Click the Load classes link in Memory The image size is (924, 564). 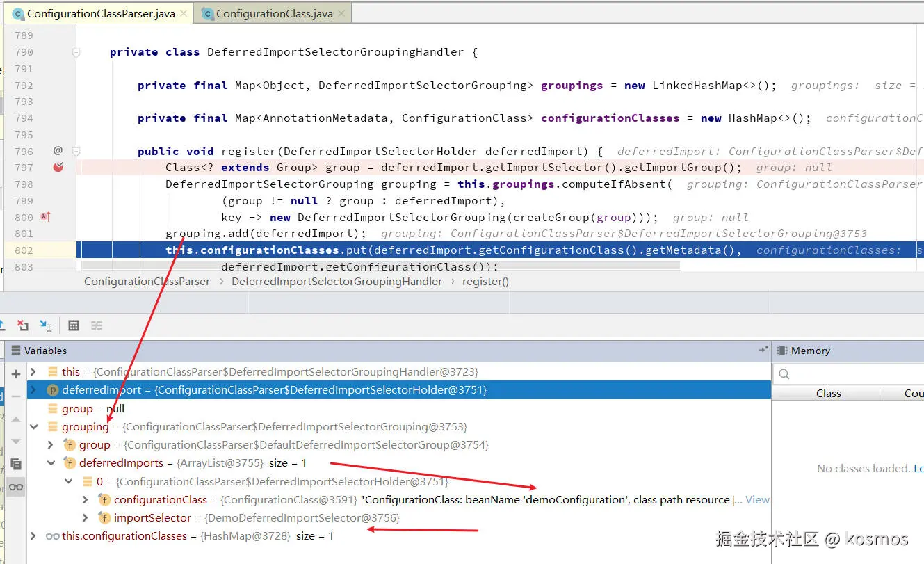918,469
